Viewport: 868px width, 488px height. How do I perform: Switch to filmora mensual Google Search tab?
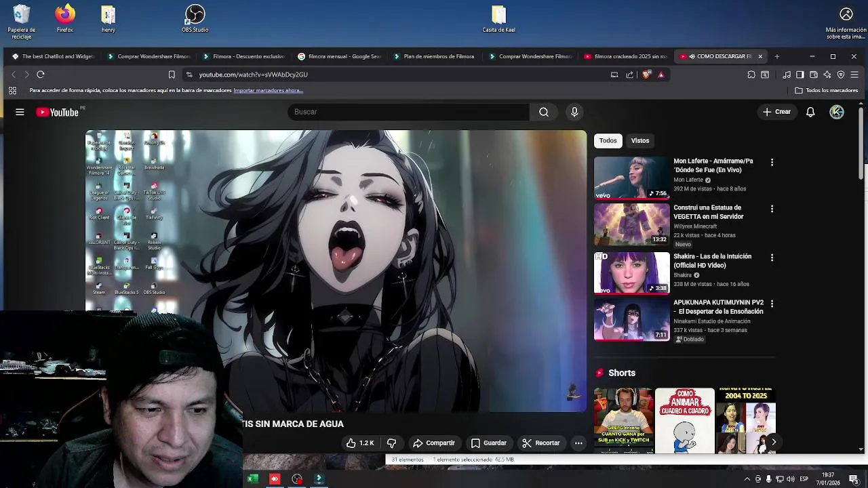click(339, 56)
